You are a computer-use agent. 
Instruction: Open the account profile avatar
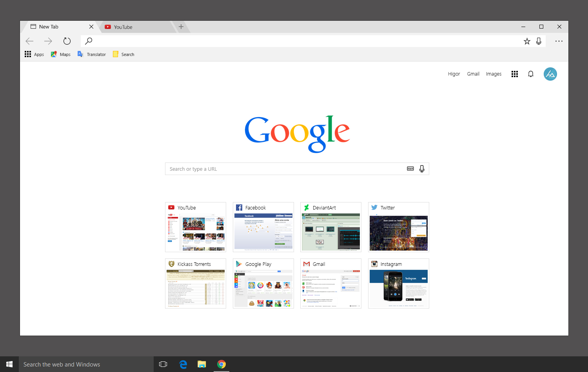pyautogui.click(x=550, y=74)
